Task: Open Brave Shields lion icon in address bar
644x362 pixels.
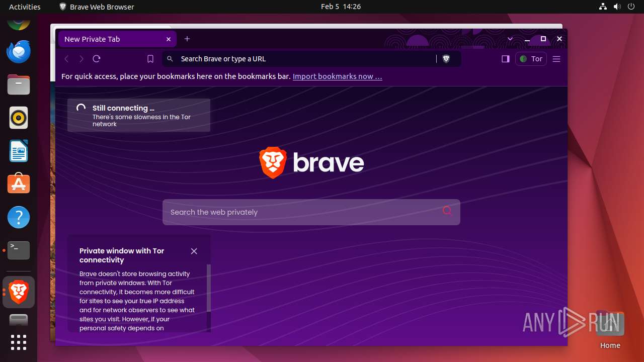Action: [446, 59]
